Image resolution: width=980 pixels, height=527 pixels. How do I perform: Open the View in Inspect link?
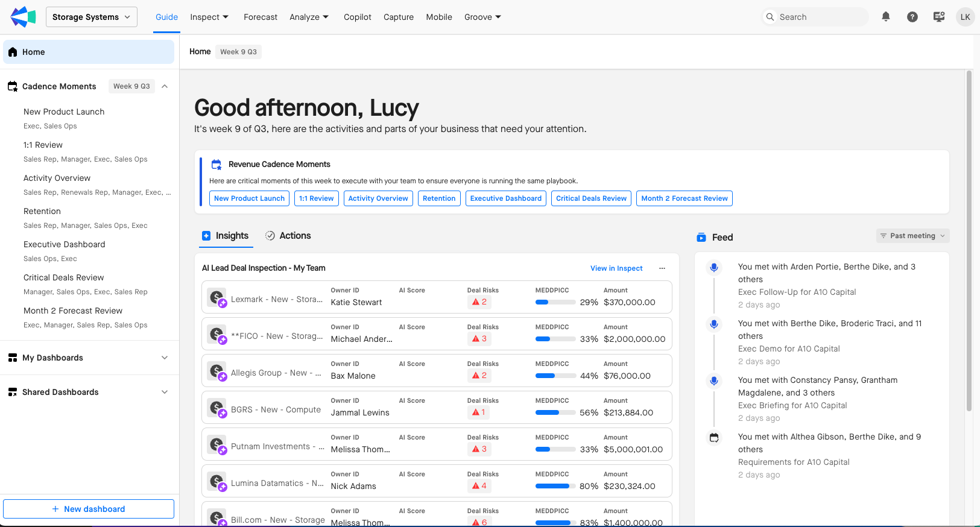tap(616, 268)
